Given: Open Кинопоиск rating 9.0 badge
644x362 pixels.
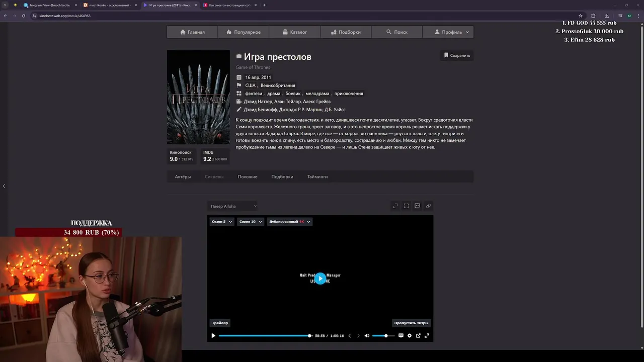Looking at the screenshot, I should 182,156.
